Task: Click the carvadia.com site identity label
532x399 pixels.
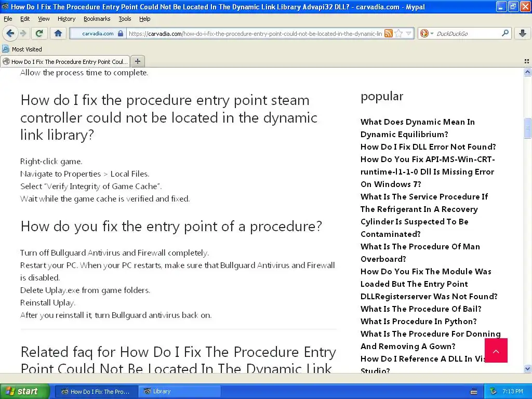Action: tap(98, 33)
